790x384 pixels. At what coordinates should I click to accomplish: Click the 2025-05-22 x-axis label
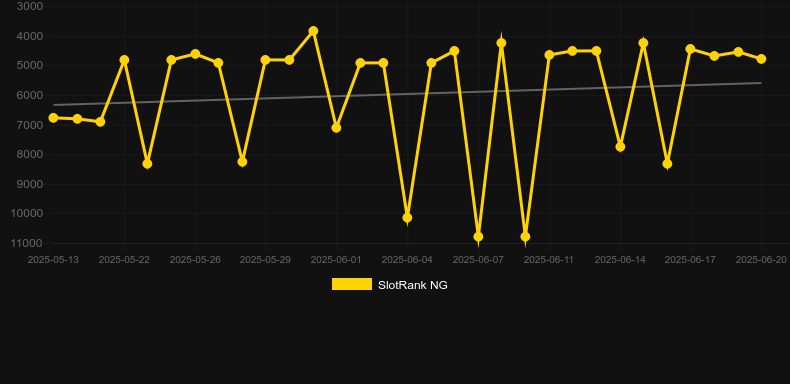click(124, 260)
